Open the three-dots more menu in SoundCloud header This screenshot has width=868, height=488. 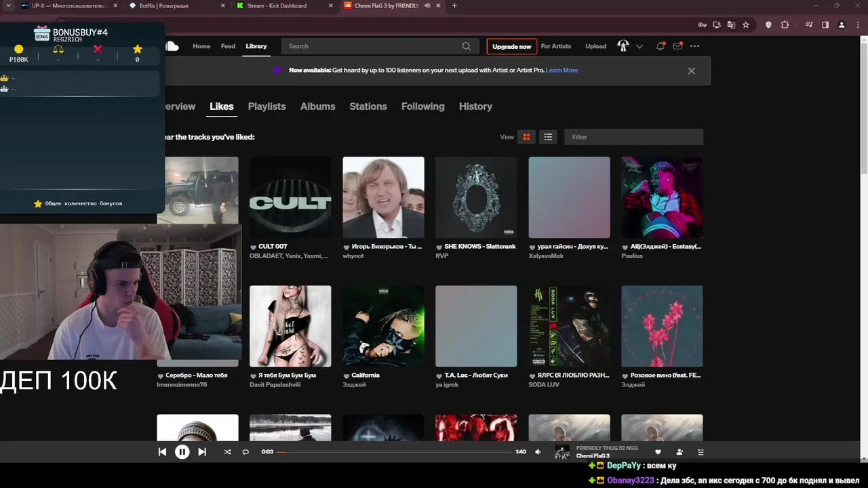click(694, 46)
